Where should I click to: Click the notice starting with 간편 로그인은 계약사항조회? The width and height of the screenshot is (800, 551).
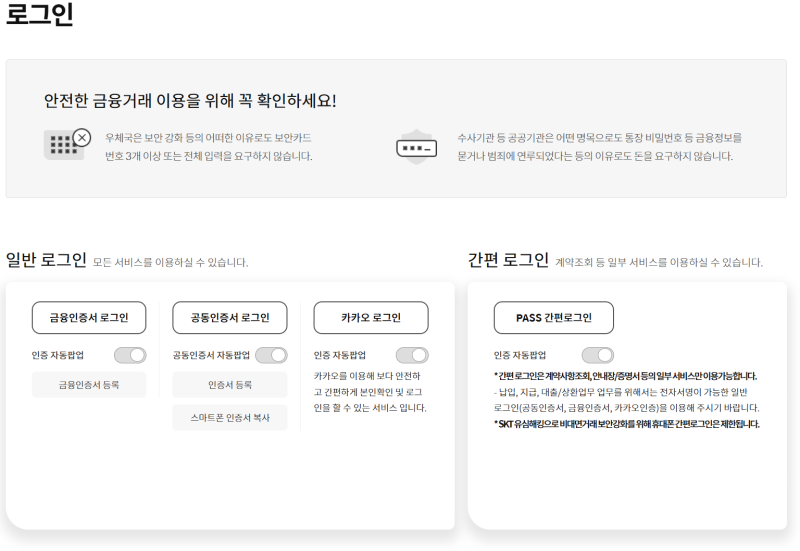(x=625, y=376)
